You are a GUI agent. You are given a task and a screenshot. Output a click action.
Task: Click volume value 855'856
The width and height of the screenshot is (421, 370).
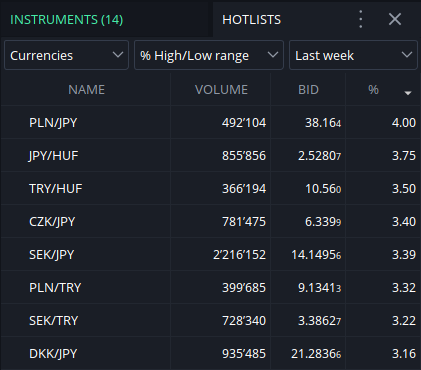[x=244, y=156]
